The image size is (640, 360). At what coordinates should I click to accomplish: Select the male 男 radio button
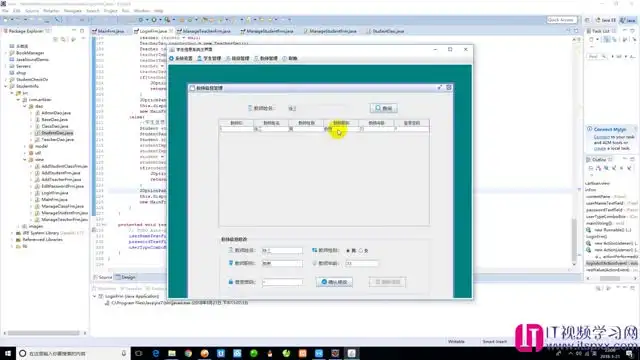click(x=348, y=251)
